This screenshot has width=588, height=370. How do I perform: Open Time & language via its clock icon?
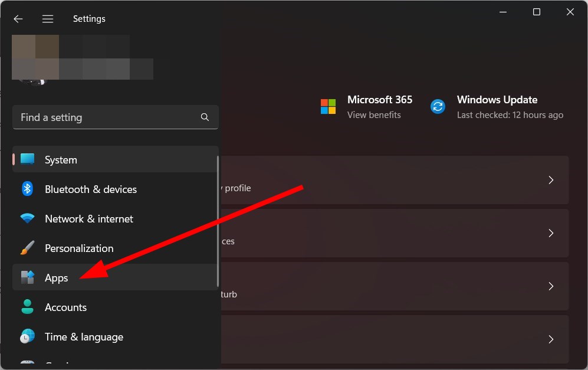[27, 336]
